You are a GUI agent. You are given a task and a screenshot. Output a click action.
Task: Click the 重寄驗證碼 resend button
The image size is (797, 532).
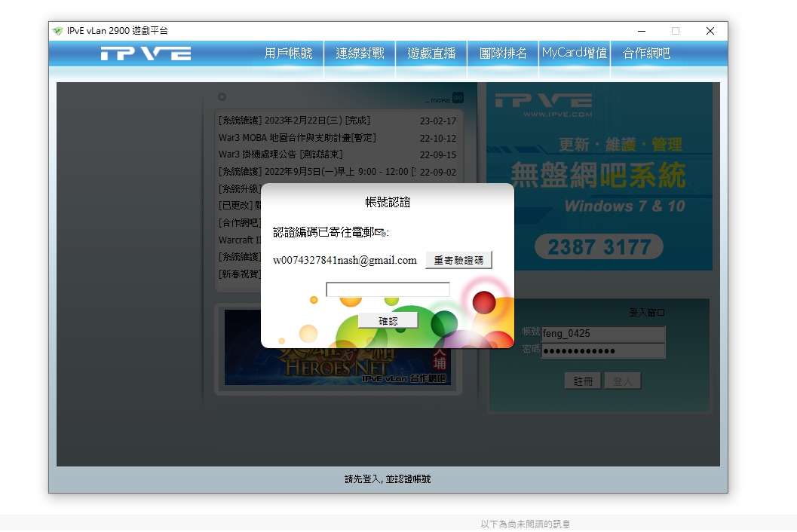[458, 260]
